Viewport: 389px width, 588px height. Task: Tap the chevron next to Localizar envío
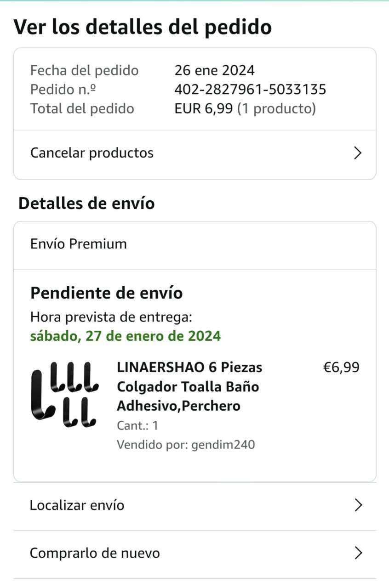[x=358, y=505]
